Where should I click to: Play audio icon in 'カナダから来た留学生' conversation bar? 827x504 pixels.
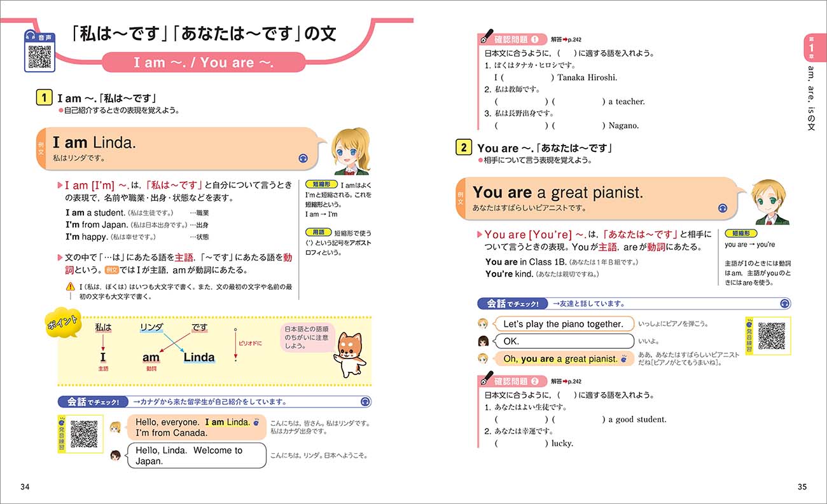pos(365,402)
